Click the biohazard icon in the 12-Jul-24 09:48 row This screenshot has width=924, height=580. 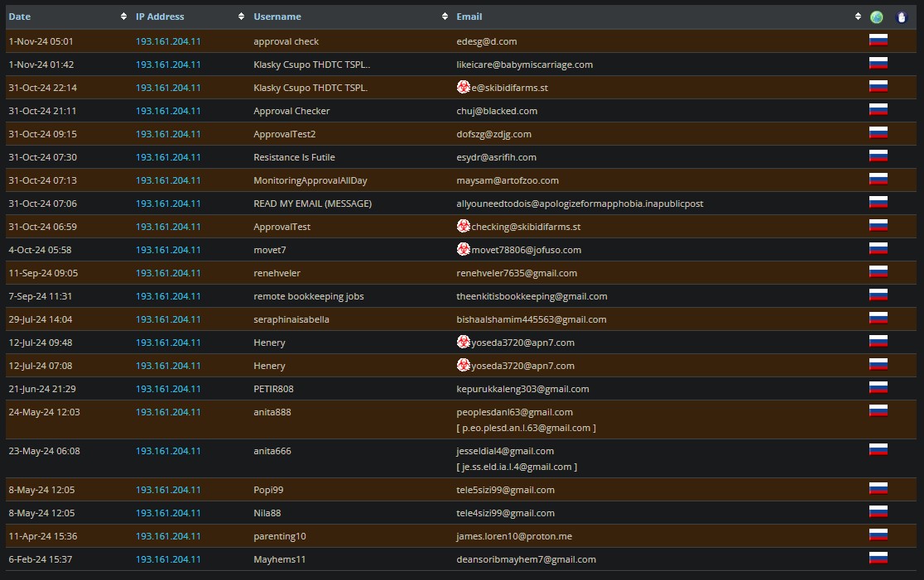point(464,342)
